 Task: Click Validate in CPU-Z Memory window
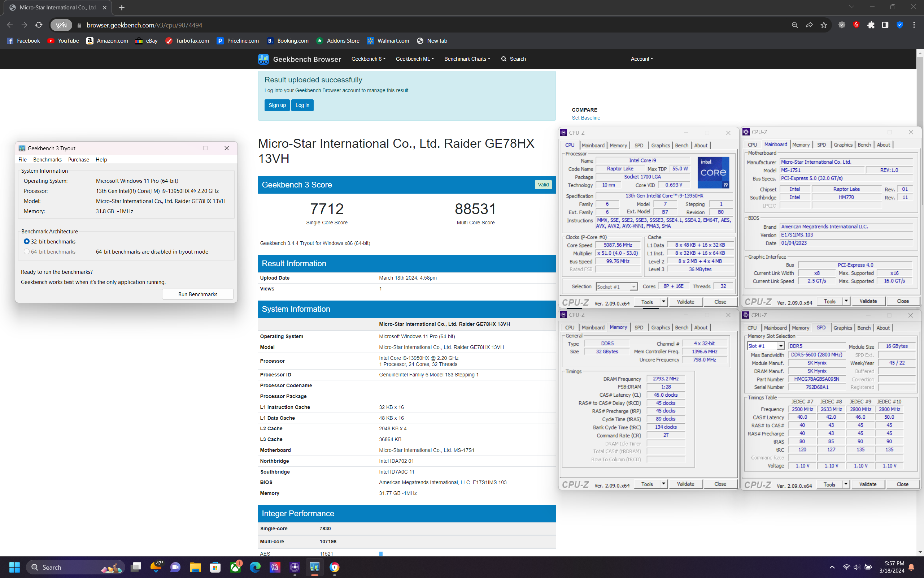click(x=685, y=484)
